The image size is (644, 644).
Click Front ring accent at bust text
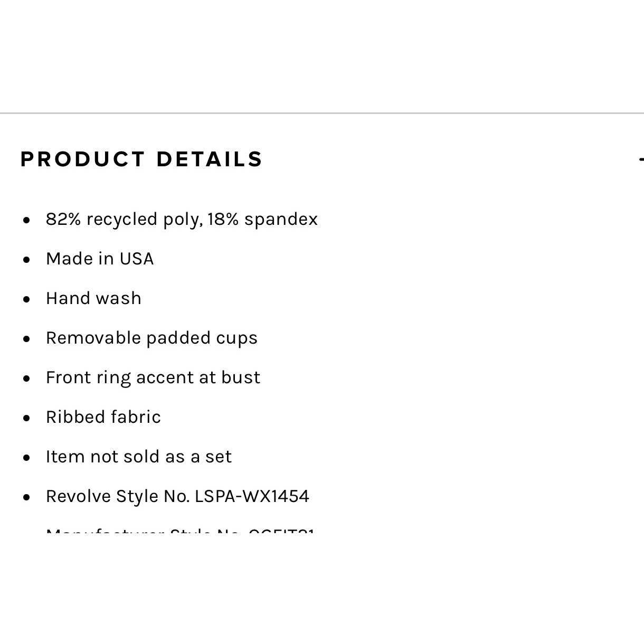(x=153, y=377)
